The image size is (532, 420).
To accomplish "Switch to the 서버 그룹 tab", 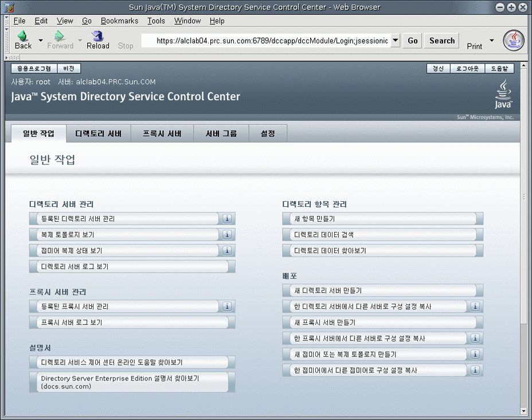I will tap(221, 134).
